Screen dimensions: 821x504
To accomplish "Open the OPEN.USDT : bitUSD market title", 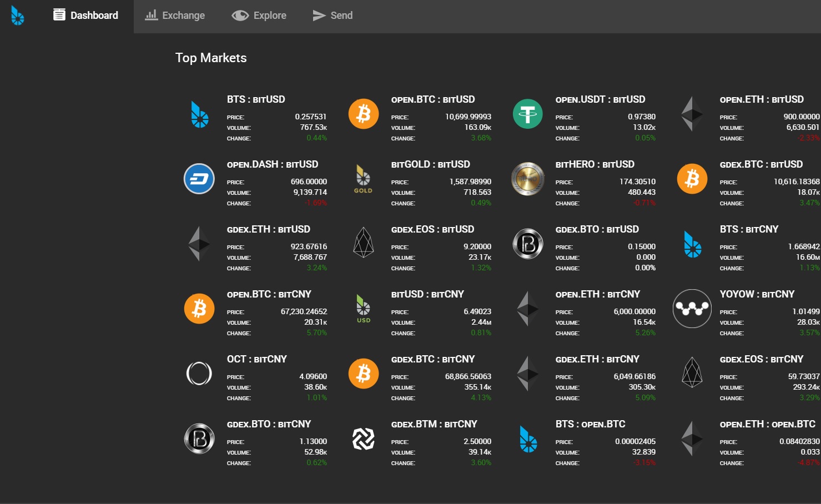I will coord(601,99).
